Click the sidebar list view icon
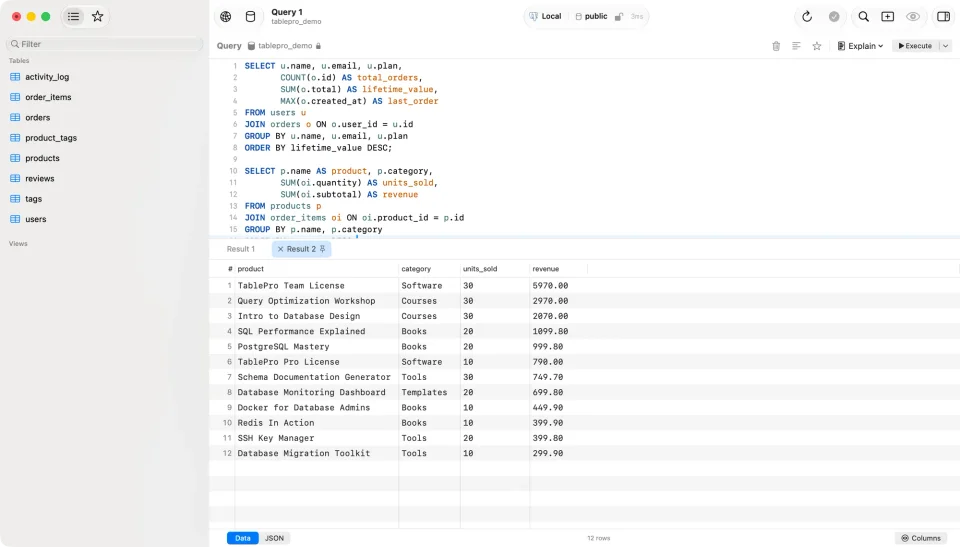Viewport: 960px width, 547px height. click(x=73, y=17)
